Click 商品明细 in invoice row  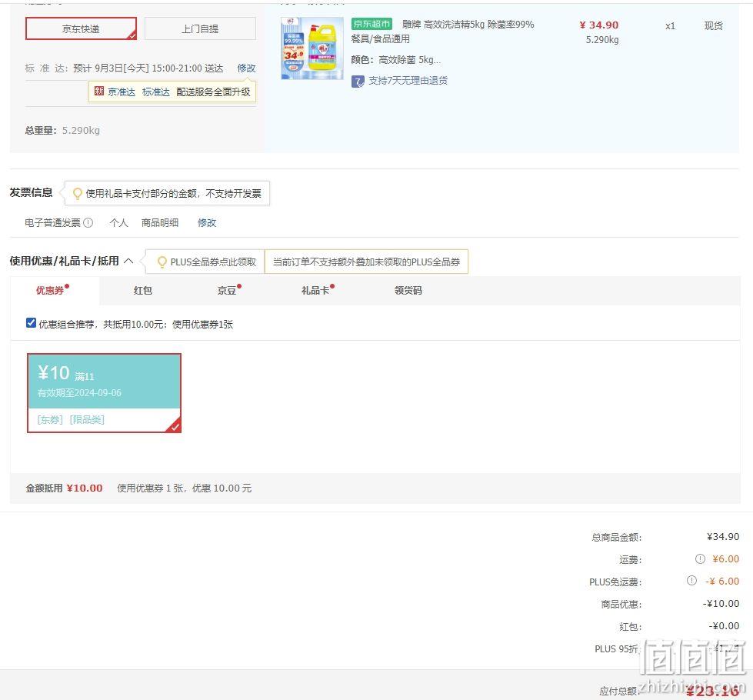click(160, 222)
